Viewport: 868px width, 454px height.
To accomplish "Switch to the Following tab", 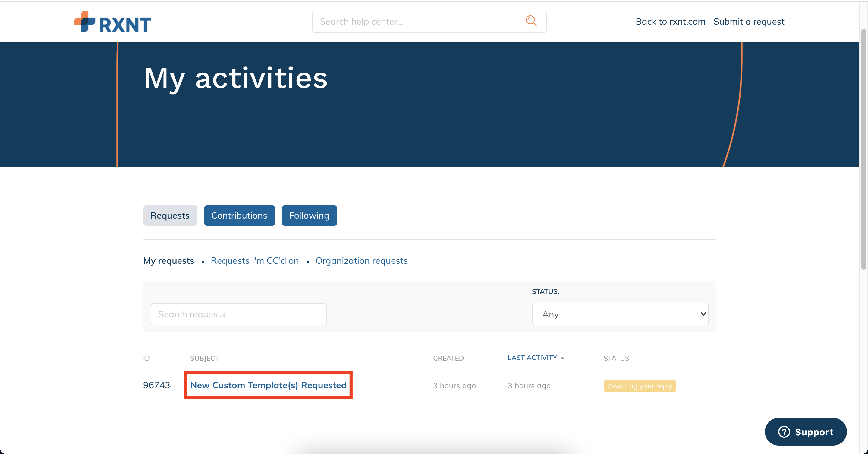I will pyautogui.click(x=309, y=215).
